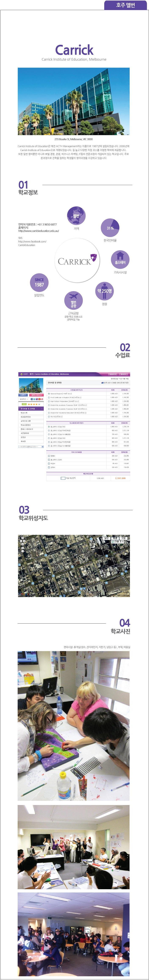Select the 연수비용 및 유학원 menu item
Screen dimensions: 149x980
click(x=31, y=409)
